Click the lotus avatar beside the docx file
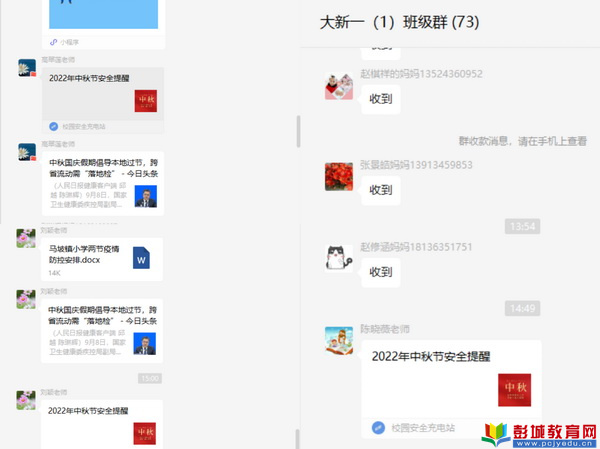Image resolution: width=600 pixels, height=449 pixels. 27,239
